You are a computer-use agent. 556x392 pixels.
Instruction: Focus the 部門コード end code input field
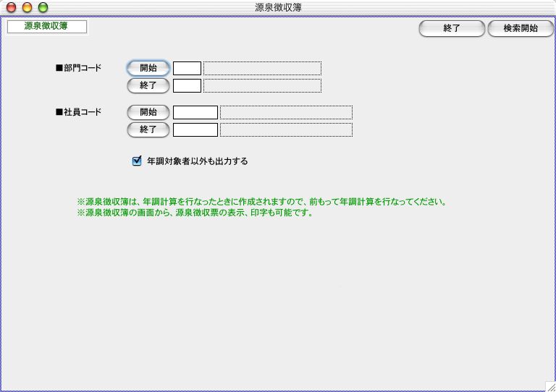187,86
